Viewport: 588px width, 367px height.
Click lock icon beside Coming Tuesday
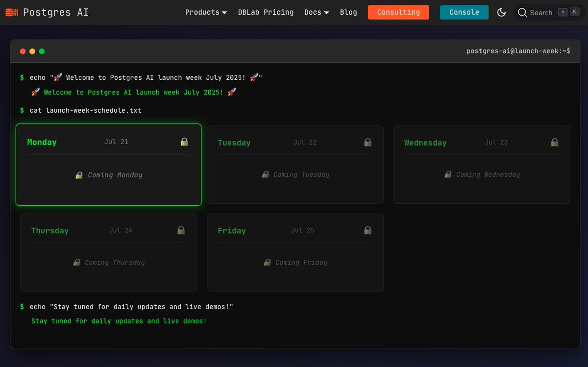265,174
